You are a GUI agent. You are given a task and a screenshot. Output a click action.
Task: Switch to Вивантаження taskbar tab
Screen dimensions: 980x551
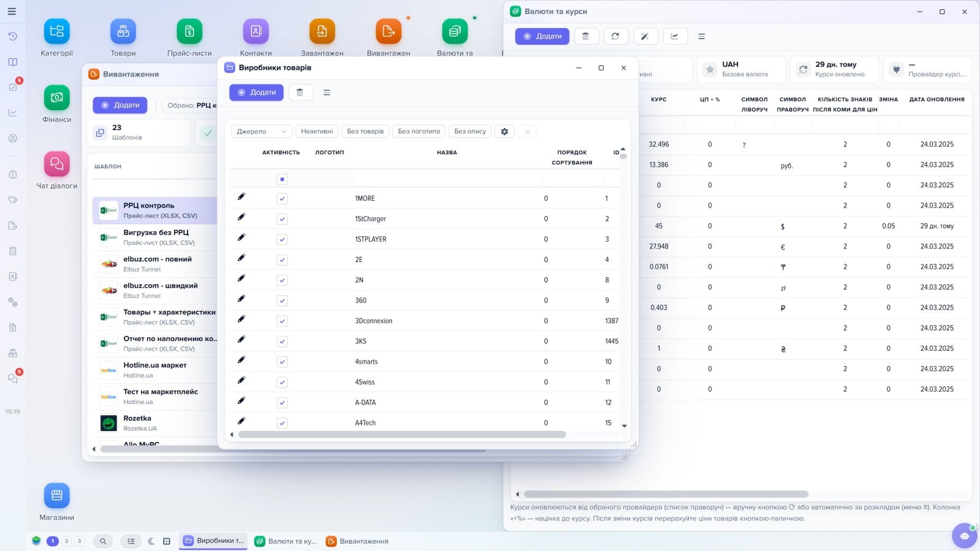click(358, 541)
